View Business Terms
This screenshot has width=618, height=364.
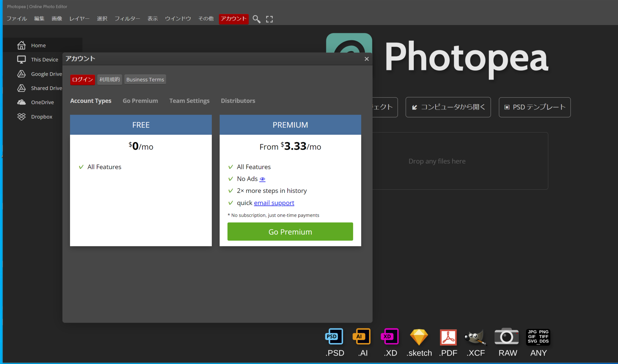[145, 79]
